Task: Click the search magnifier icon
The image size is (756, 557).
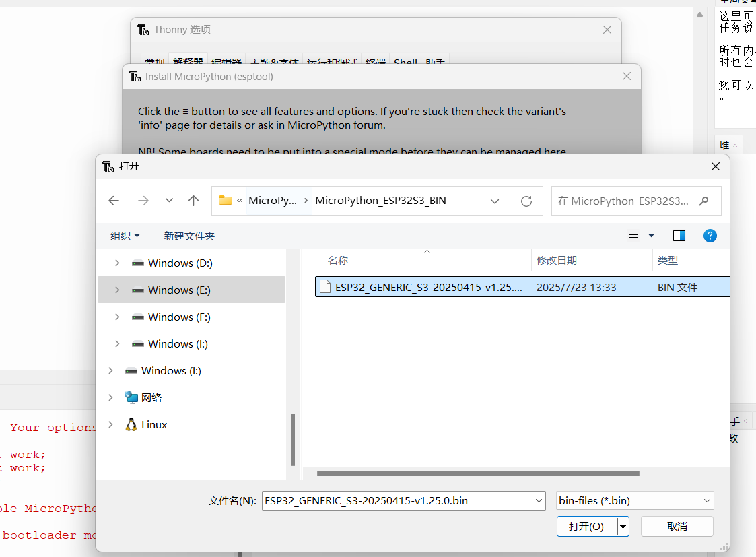Action: pyautogui.click(x=704, y=201)
